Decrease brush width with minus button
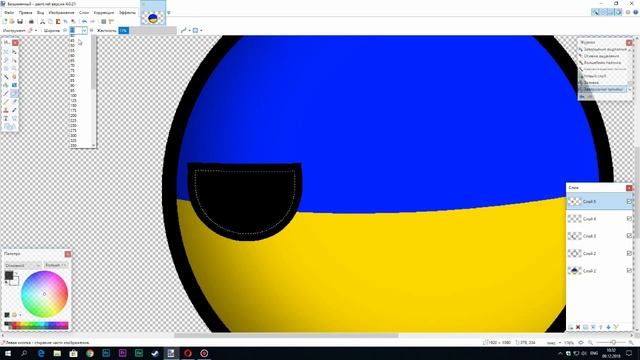 click(x=65, y=30)
